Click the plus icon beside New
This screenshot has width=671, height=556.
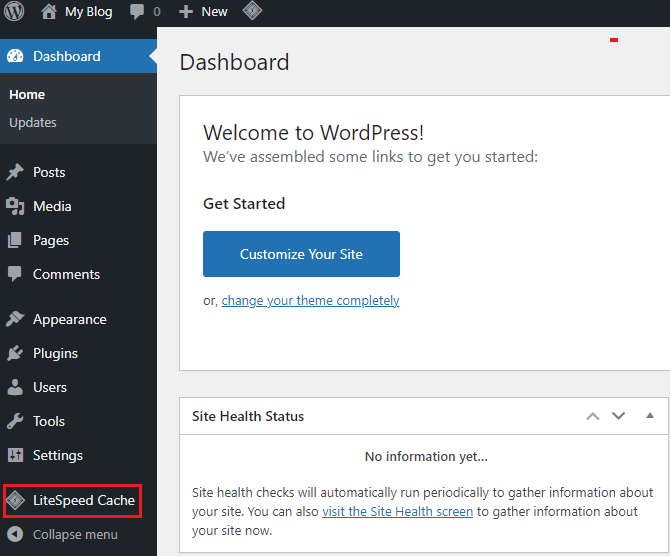click(186, 12)
